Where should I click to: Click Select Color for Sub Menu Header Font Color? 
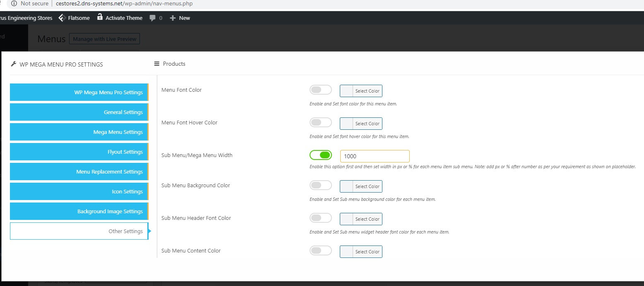pyautogui.click(x=367, y=219)
